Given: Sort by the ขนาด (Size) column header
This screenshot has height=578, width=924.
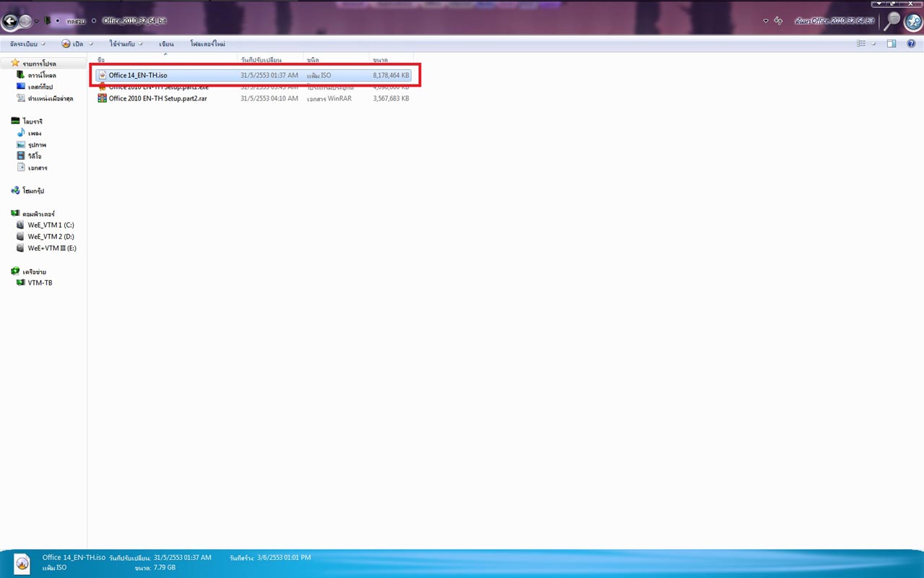Looking at the screenshot, I should (391, 59).
